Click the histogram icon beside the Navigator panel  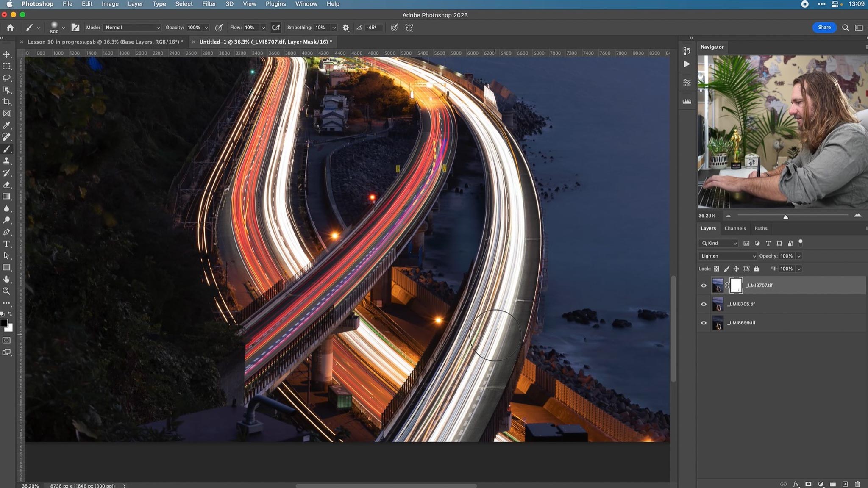[687, 101]
